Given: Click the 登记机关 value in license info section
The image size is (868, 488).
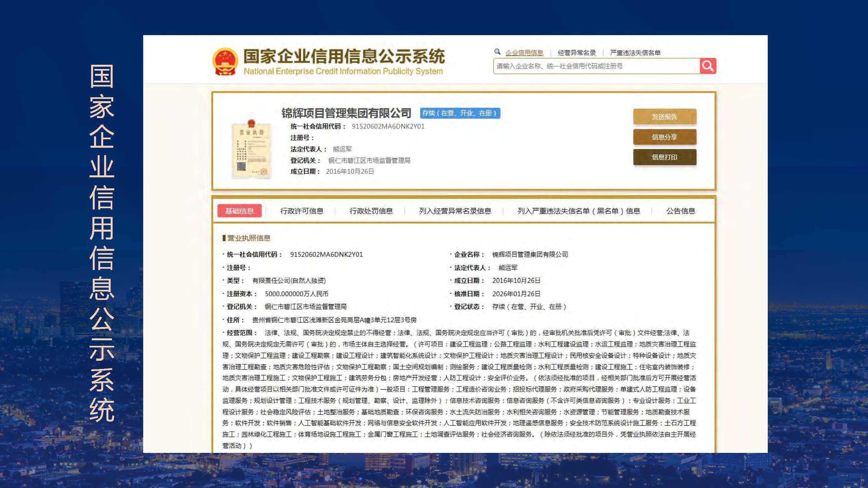Looking at the screenshot, I should tap(306, 307).
